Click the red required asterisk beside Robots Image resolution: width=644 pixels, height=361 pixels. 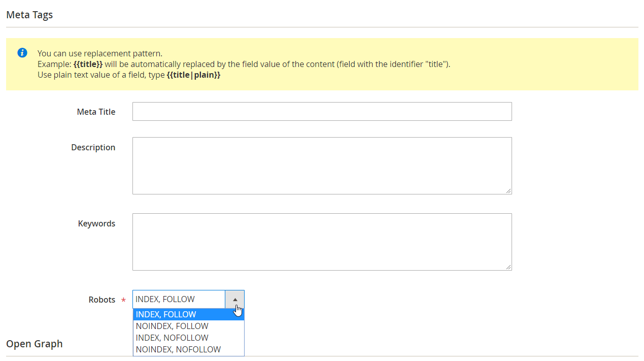coord(123,301)
